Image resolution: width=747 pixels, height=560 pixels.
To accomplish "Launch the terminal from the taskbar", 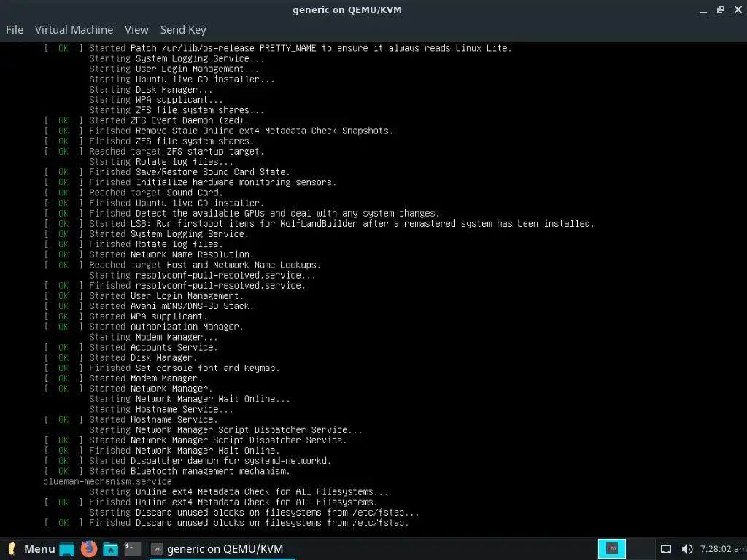I will 133,549.
